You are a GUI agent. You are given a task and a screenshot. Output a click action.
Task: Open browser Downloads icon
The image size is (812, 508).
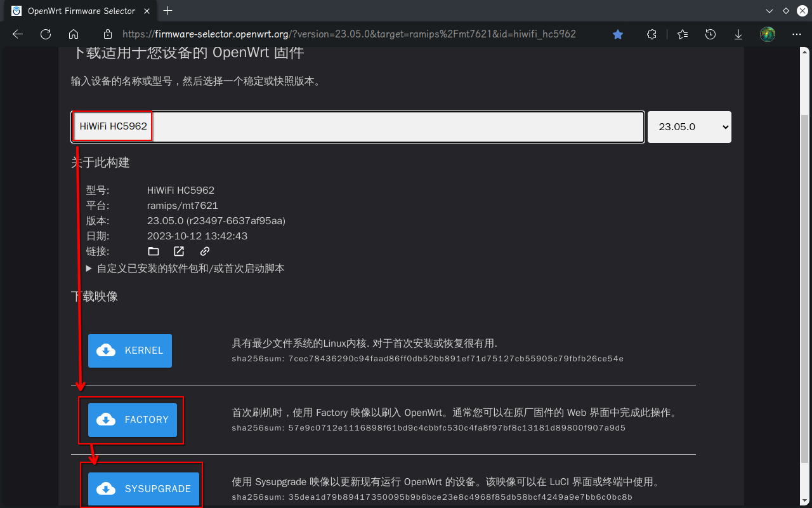[738, 34]
